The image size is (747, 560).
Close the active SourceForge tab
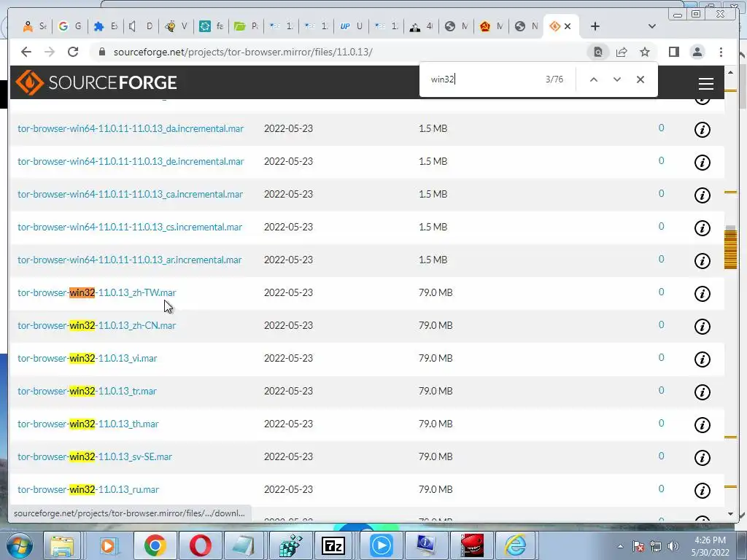(x=568, y=26)
